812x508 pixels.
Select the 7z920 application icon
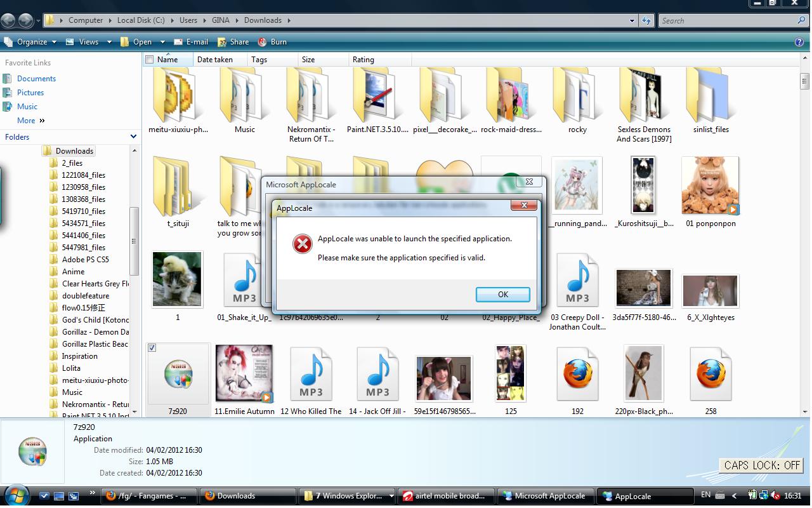(178, 373)
